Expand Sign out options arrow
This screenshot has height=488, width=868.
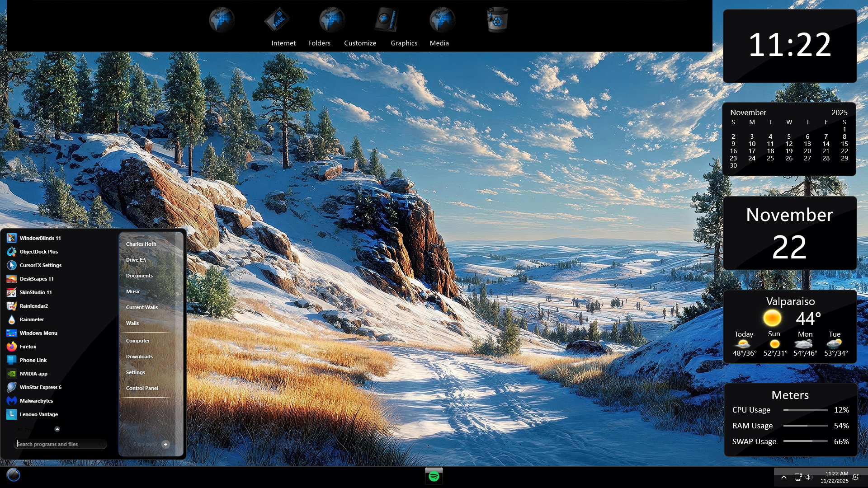point(165,444)
